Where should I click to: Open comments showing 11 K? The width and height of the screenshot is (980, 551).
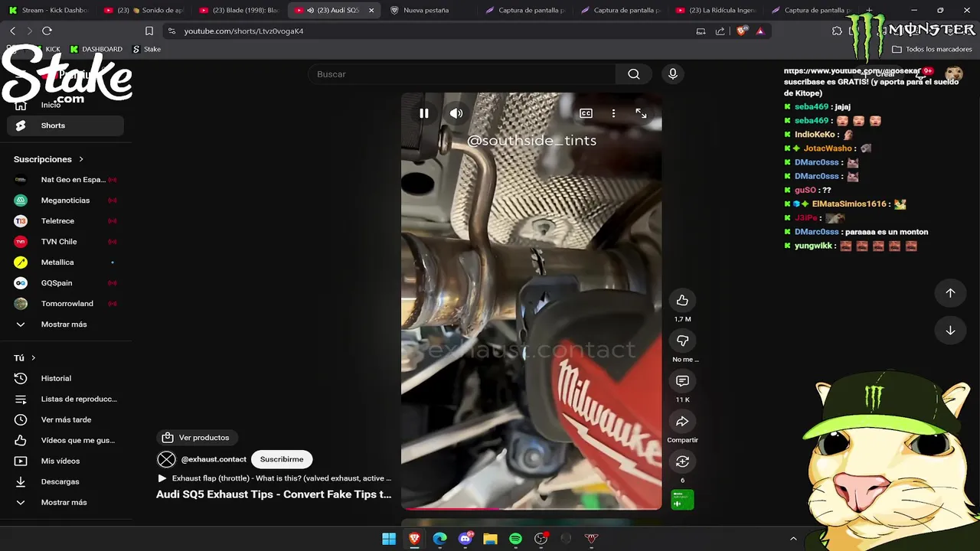tap(682, 381)
